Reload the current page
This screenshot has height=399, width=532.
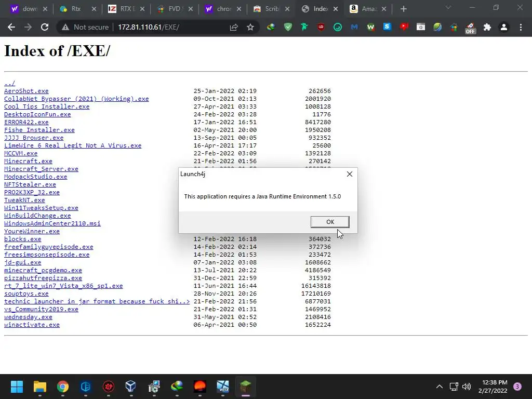pyautogui.click(x=45, y=27)
